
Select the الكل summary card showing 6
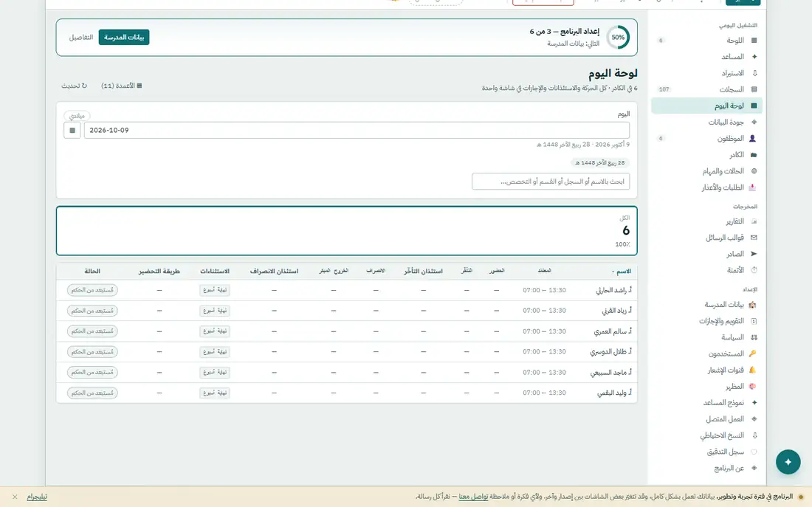(346, 231)
